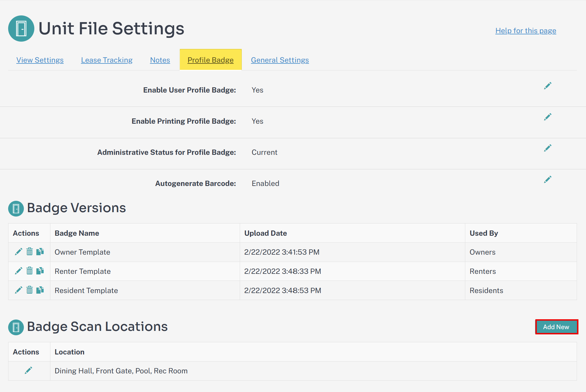Copy the Resident Template badge
The width and height of the screenshot is (586, 392).
click(40, 290)
